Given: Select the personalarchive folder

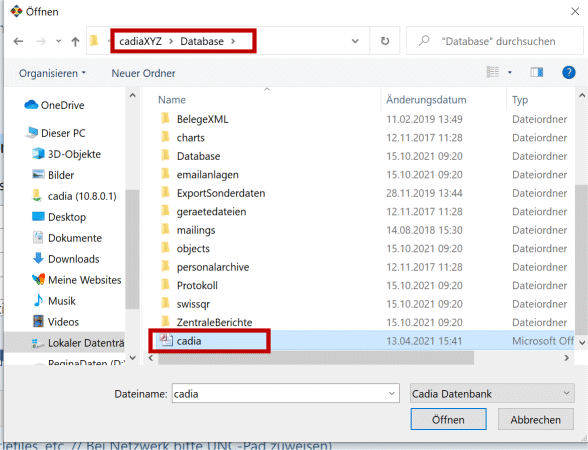Looking at the screenshot, I should point(213,267).
